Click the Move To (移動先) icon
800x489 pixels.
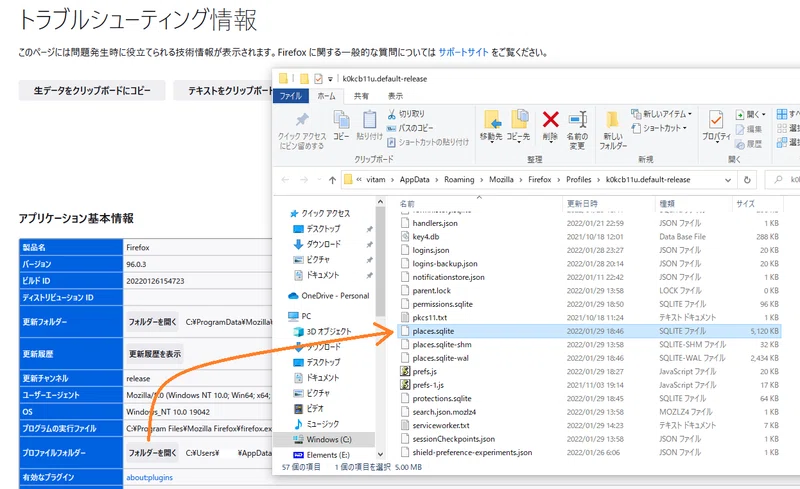[x=492, y=120]
